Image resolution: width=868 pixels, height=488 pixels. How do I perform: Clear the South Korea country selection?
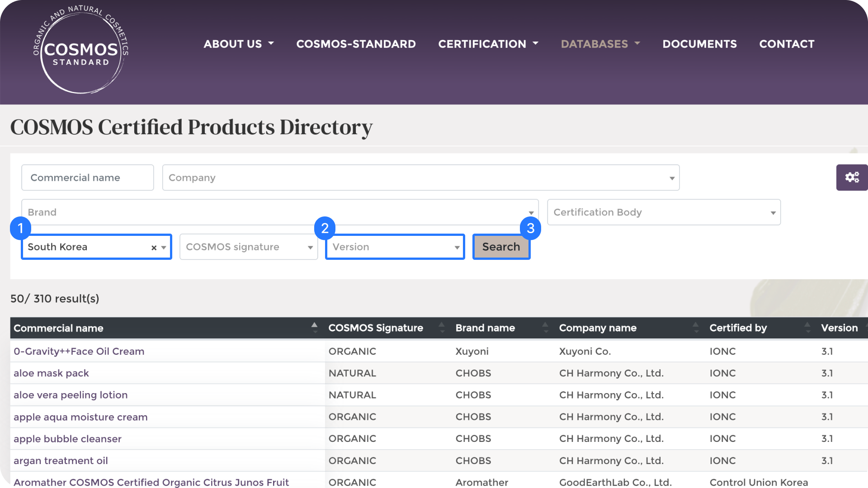tap(154, 248)
